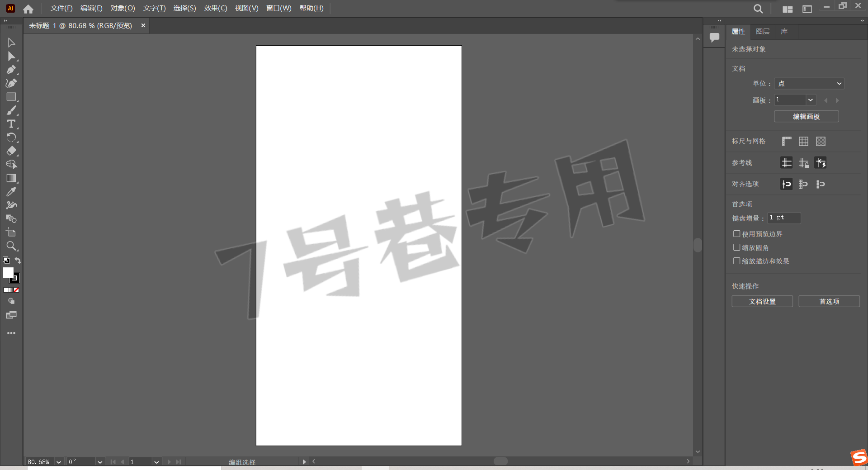The width and height of the screenshot is (868, 470).
Task: Open rotation angle dropdown at bottom
Action: click(x=100, y=462)
